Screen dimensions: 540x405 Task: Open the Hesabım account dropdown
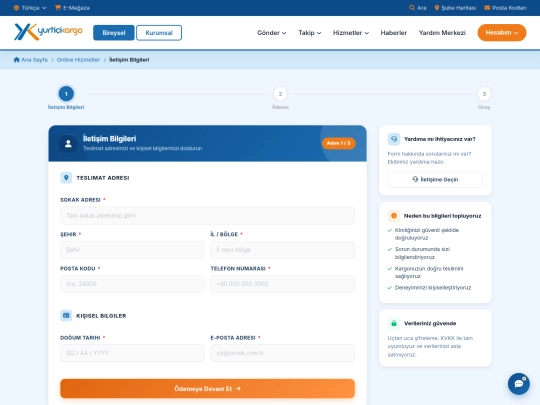click(502, 33)
